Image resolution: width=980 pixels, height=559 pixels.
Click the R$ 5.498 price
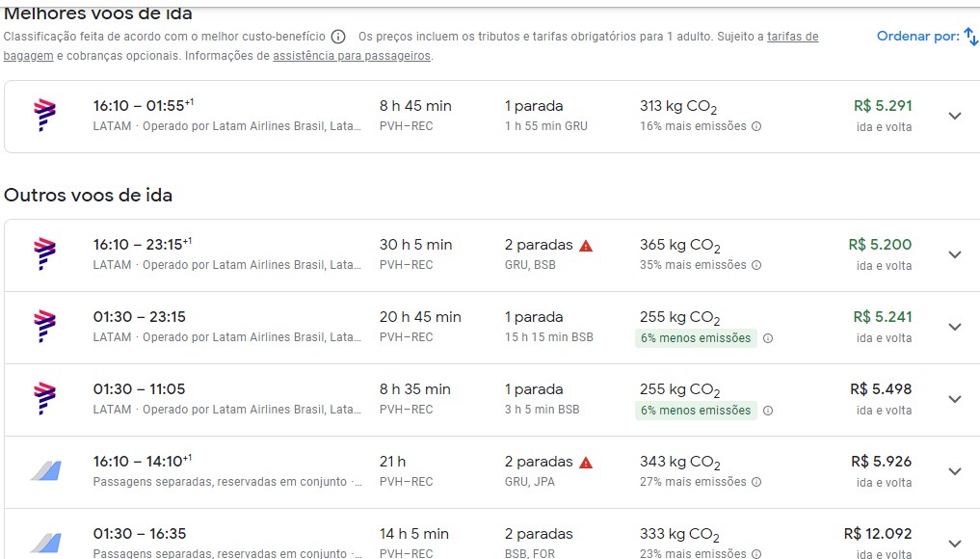point(880,389)
